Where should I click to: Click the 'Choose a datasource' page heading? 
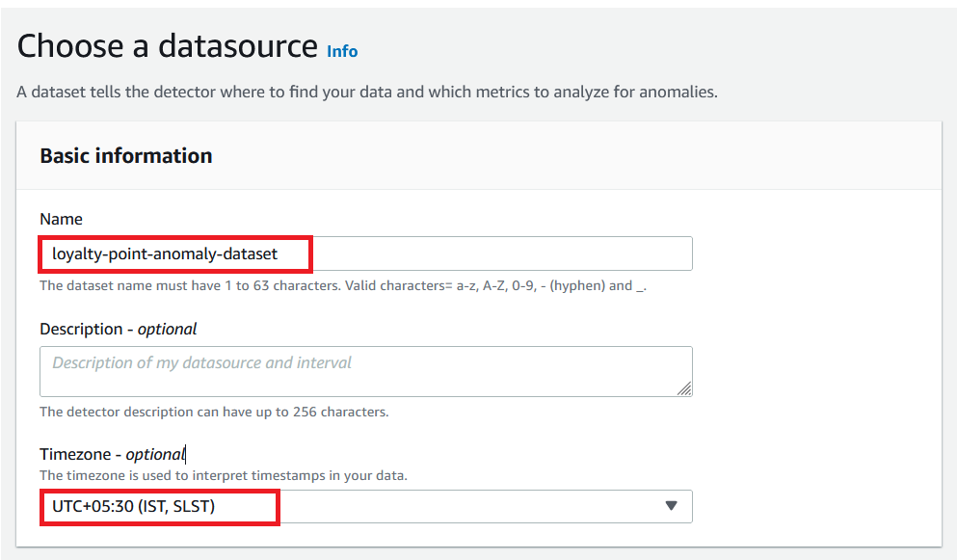click(168, 46)
